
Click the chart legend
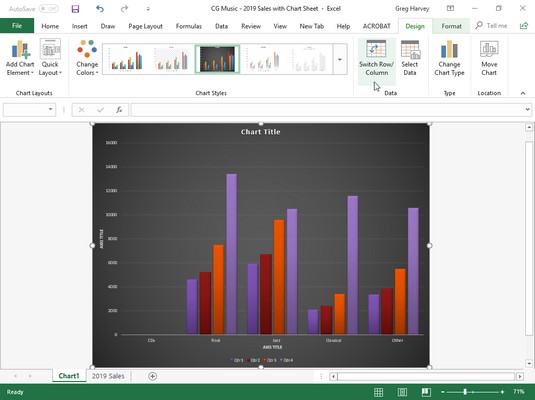click(x=261, y=360)
